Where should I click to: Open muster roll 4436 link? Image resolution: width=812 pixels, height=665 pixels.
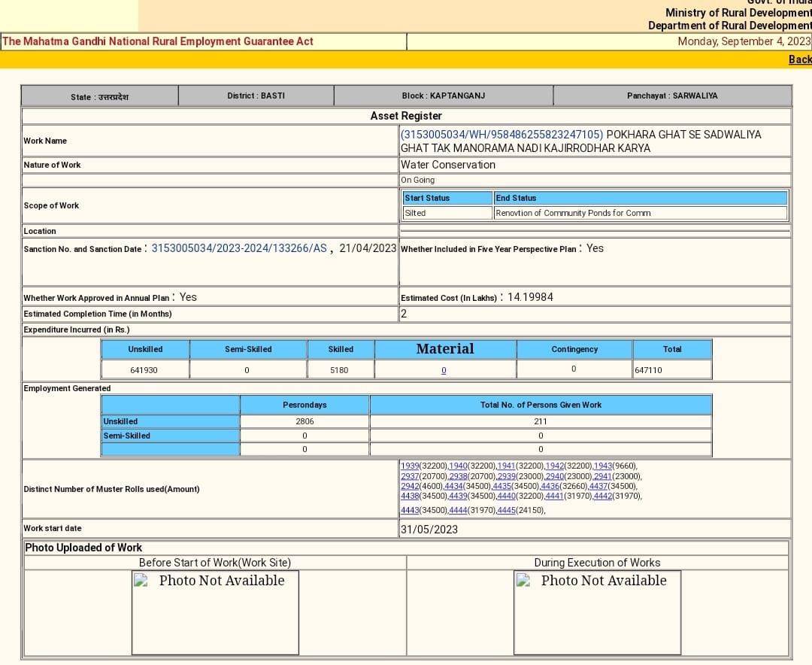pyautogui.click(x=550, y=486)
